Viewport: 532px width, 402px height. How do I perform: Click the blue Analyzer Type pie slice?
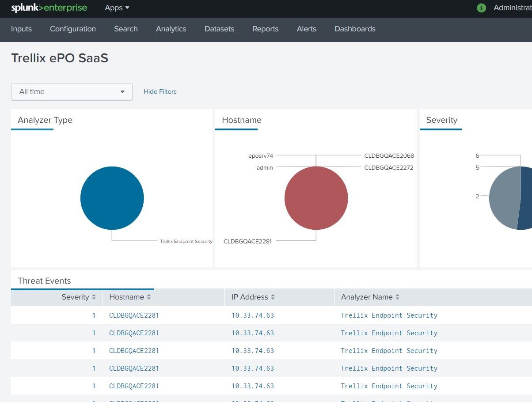click(112, 198)
